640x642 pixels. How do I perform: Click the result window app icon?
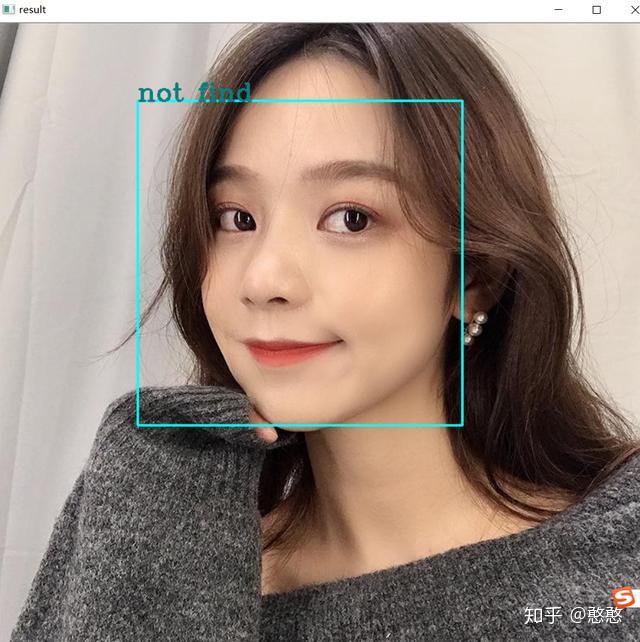(x=8, y=9)
